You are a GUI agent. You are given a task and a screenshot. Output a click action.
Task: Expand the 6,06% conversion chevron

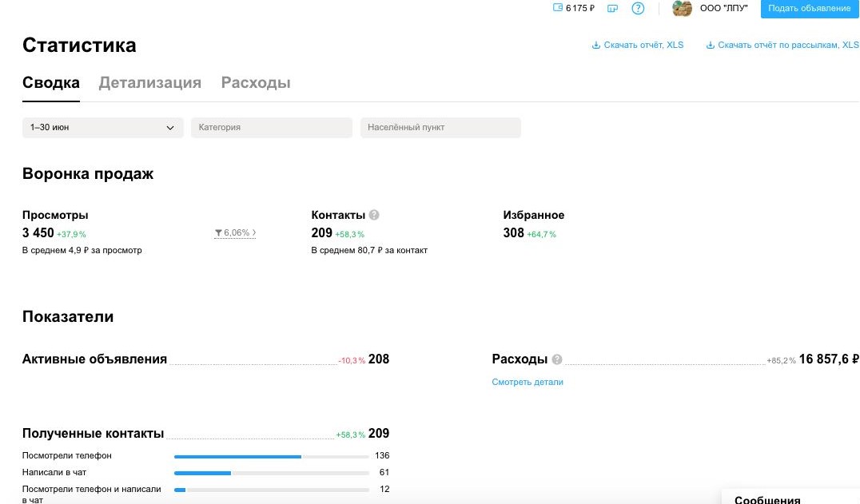coord(254,233)
